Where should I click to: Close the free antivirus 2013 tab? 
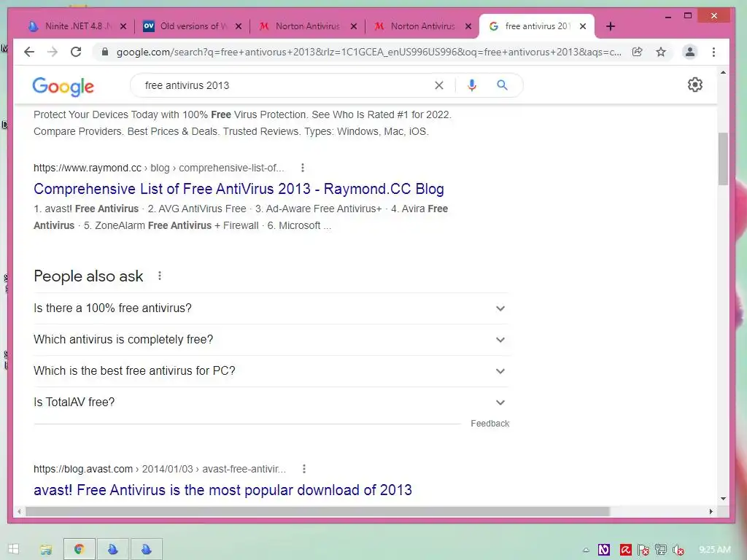point(583,26)
